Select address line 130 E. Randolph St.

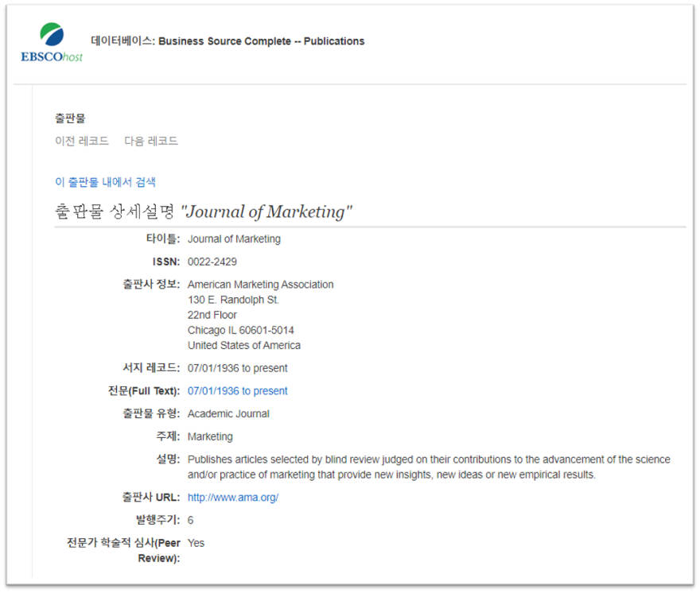pyautogui.click(x=233, y=300)
